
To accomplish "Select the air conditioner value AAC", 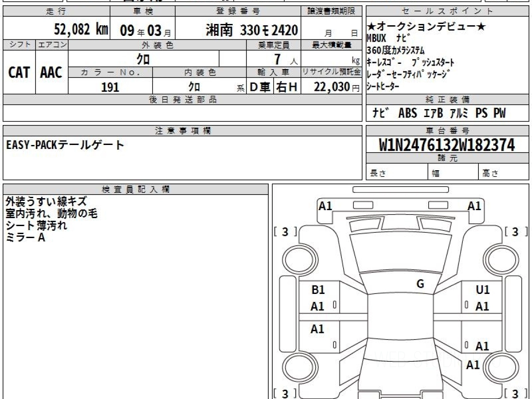I will (51, 73).
